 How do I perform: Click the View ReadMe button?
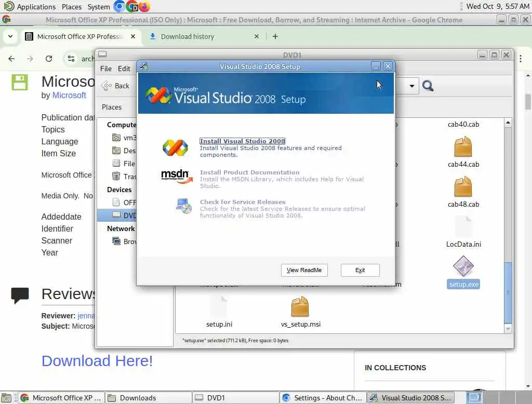(304, 270)
